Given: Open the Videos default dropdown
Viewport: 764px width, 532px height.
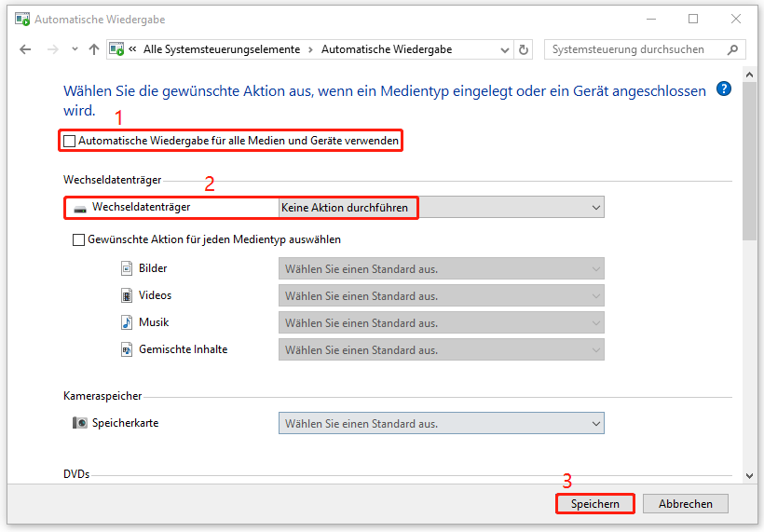Looking at the screenshot, I should [442, 295].
